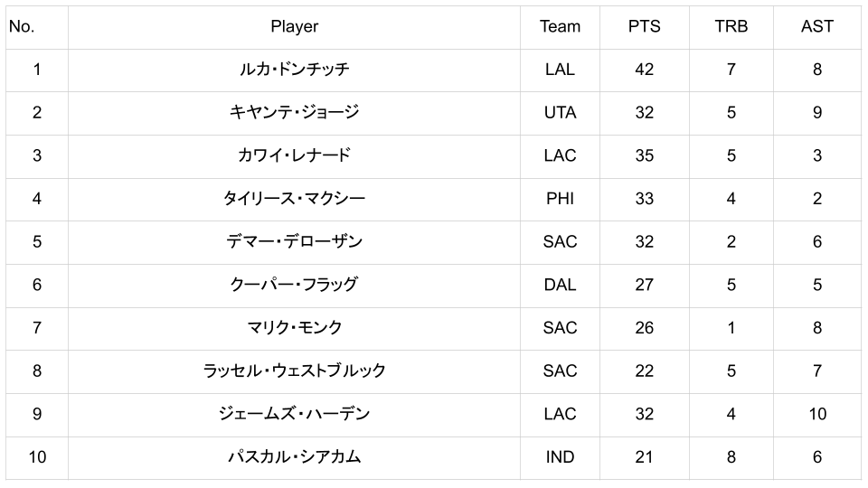868x488 pixels.
Task: Select the ラッセル・ウェストブルック cell
Action: point(294,371)
